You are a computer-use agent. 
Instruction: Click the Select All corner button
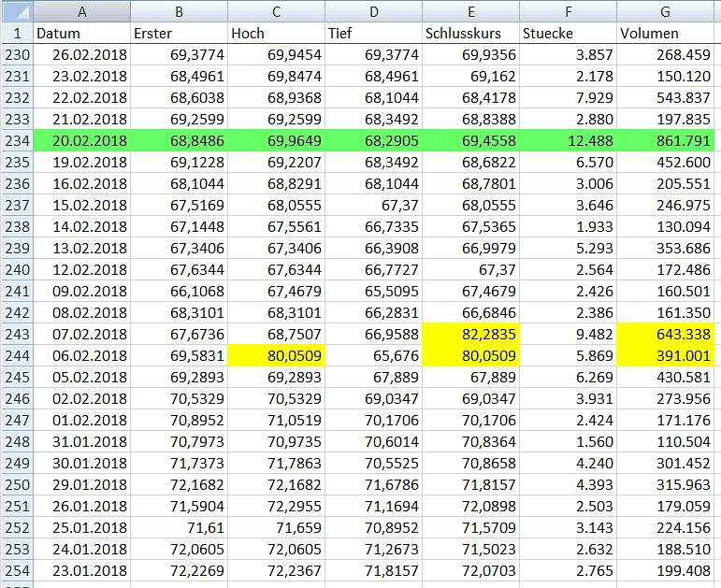click(18, 11)
